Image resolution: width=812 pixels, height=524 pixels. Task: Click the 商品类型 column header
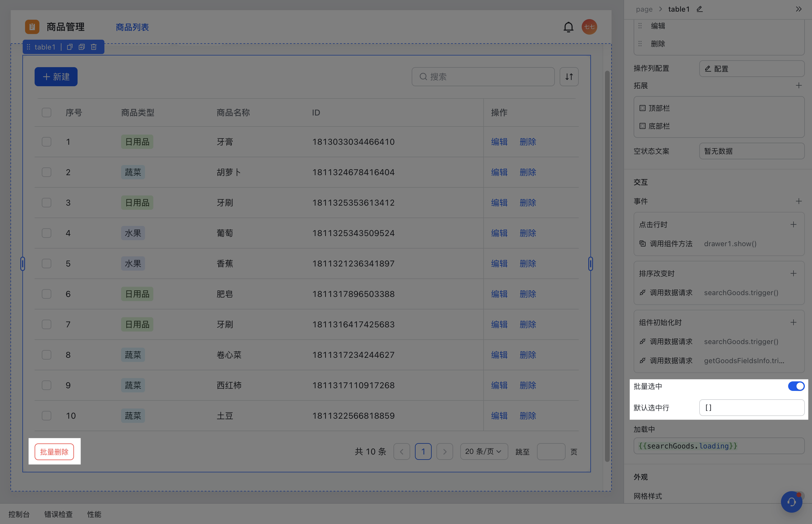coord(138,112)
